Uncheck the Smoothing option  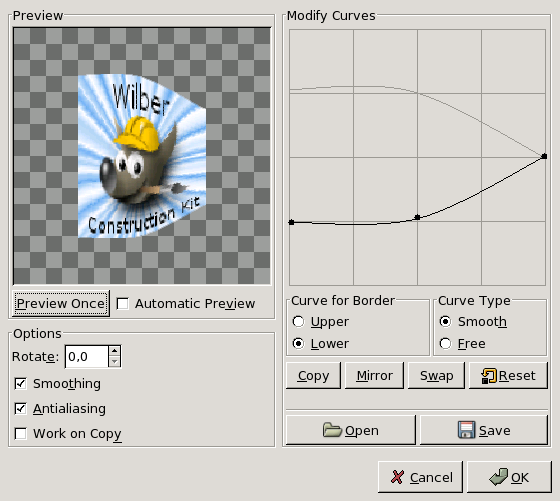click(20, 384)
